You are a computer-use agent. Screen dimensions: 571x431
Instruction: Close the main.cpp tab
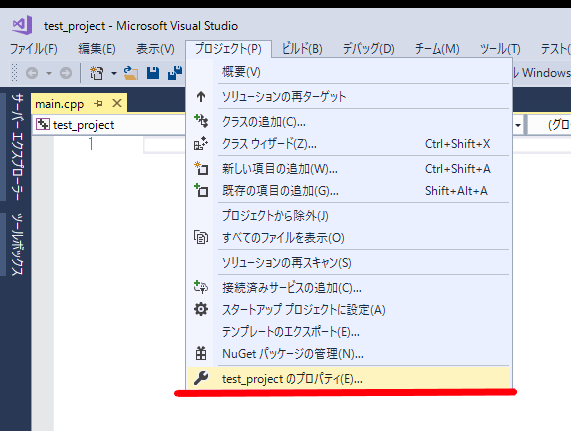117,103
